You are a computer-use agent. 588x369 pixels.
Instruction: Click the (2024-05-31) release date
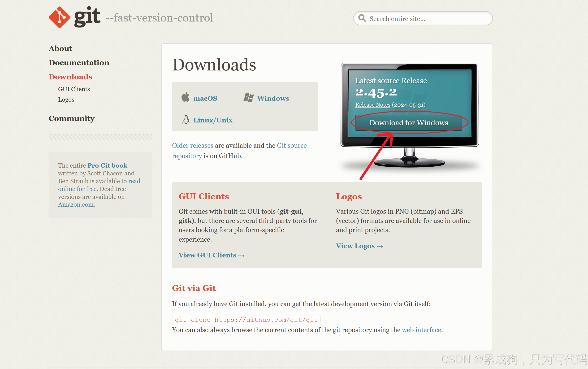coord(409,105)
